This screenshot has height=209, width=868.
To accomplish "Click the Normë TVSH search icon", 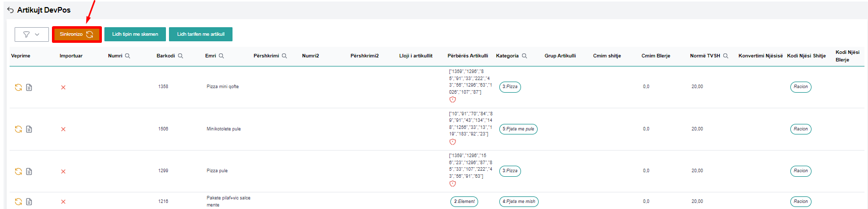I will (x=726, y=56).
